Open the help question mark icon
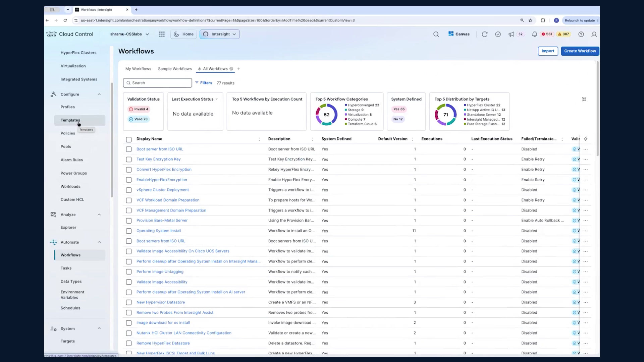This screenshot has width=644, height=362. (581, 34)
